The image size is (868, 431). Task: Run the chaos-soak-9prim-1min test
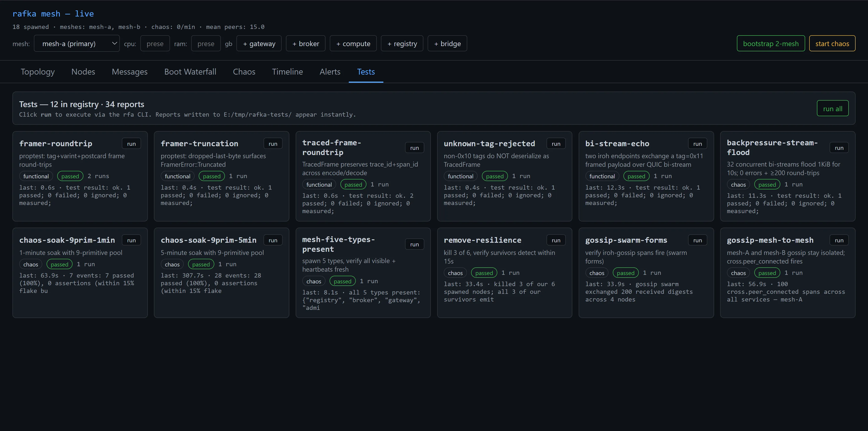(131, 240)
